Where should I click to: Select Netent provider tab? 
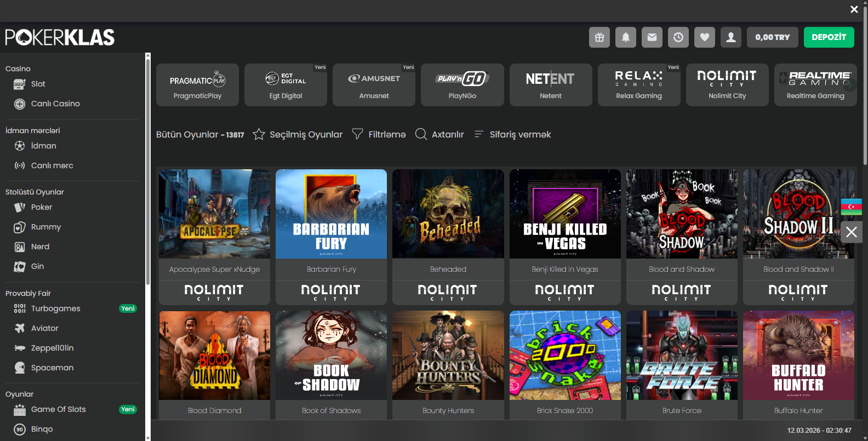[x=551, y=84]
